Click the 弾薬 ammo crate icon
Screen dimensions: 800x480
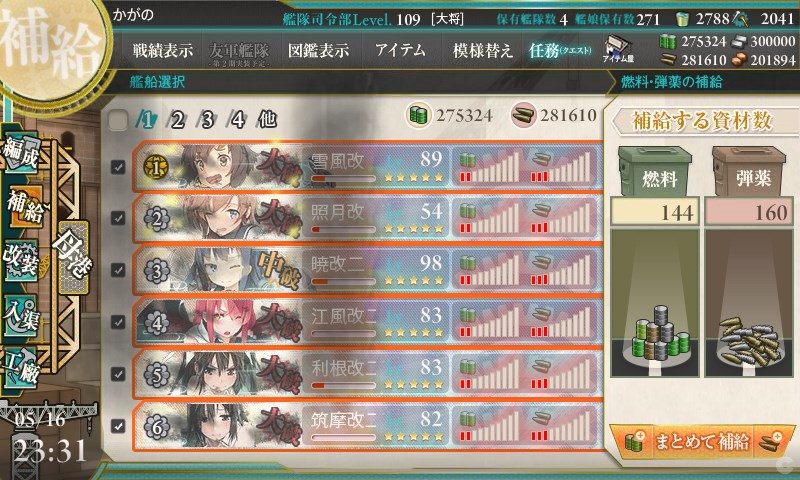tap(748, 172)
